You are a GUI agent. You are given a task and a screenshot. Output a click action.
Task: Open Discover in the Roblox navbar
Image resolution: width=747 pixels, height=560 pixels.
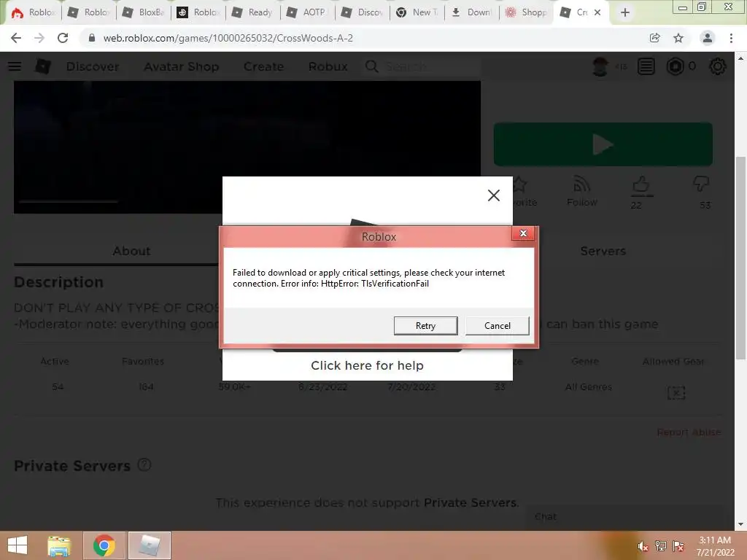93,66
